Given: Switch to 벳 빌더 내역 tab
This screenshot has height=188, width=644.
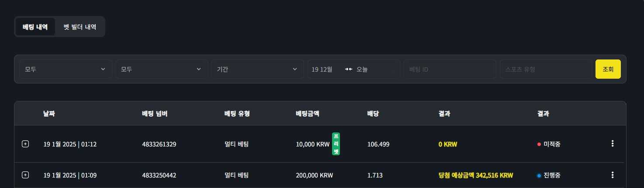Looking at the screenshot, I should pos(80,27).
